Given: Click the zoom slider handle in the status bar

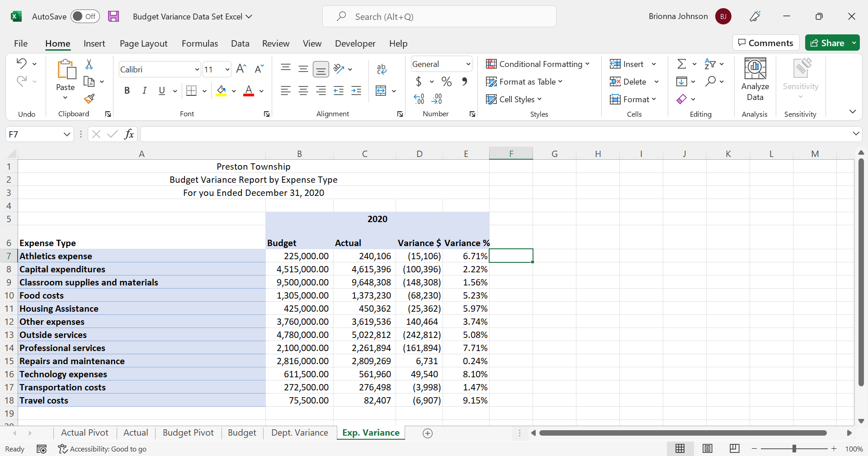Looking at the screenshot, I should click(x=794, y=449).
